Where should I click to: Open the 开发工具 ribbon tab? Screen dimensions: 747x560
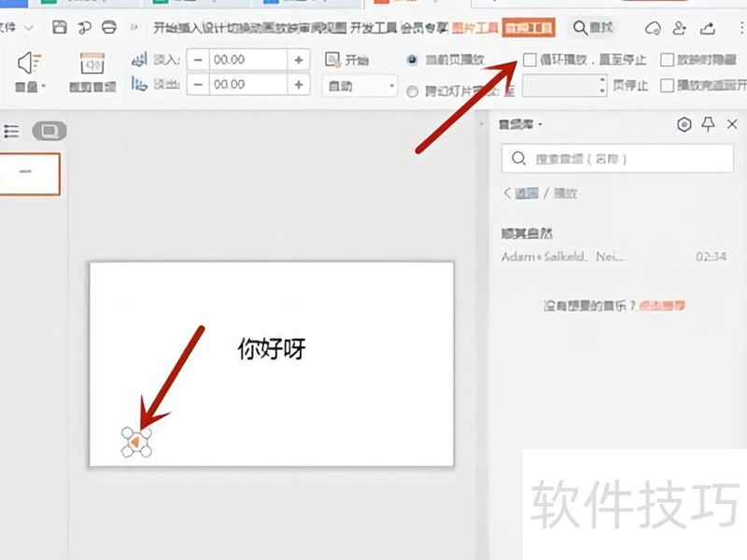pos(373,28)
